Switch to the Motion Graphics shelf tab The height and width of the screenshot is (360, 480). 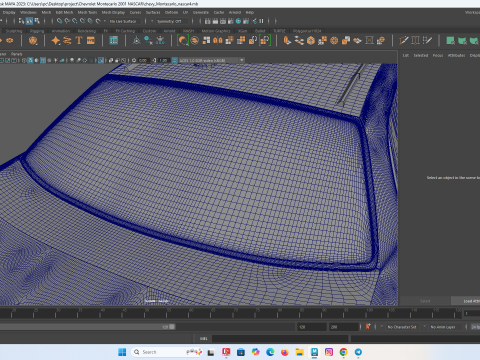[x=216, y=31]
